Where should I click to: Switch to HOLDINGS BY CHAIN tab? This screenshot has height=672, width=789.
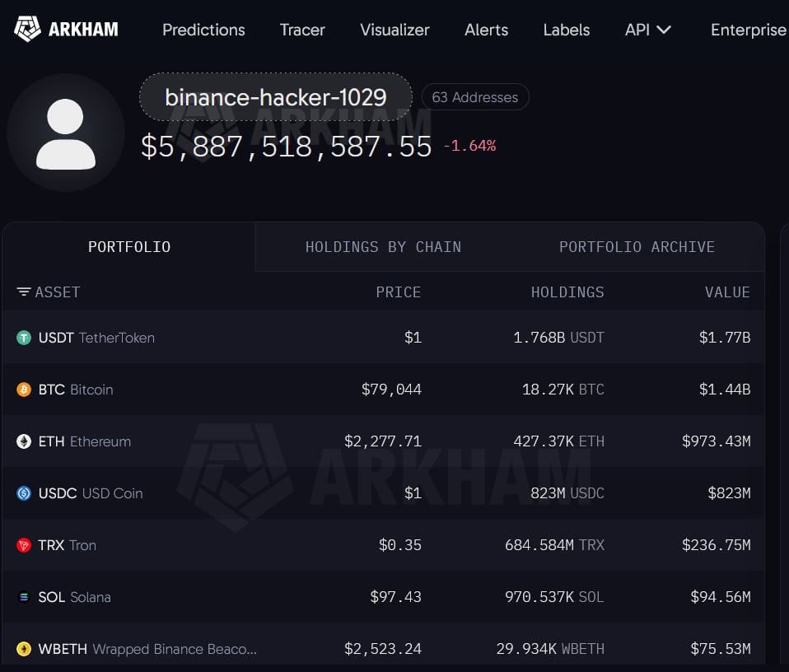coord(383,246)
